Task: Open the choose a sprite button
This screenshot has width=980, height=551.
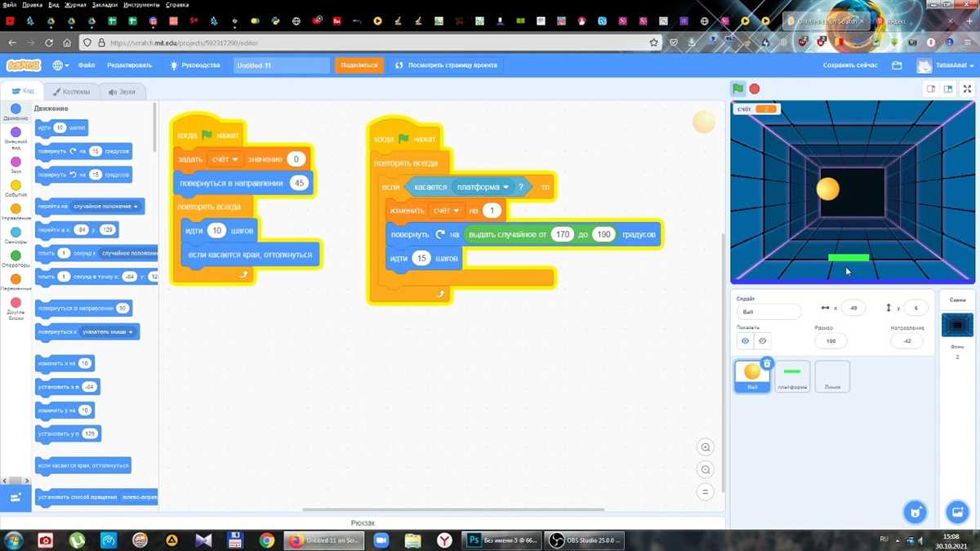Action: click(915, 512)
